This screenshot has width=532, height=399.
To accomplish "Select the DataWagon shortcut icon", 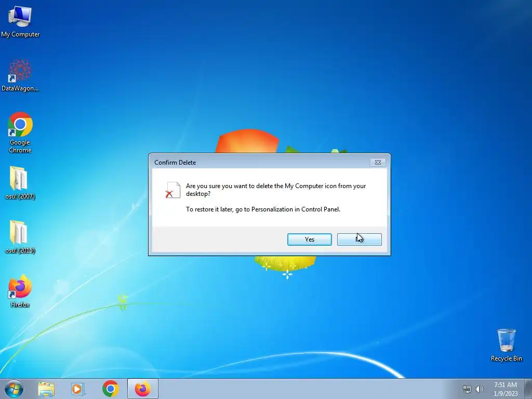I will tap(20, 75).
